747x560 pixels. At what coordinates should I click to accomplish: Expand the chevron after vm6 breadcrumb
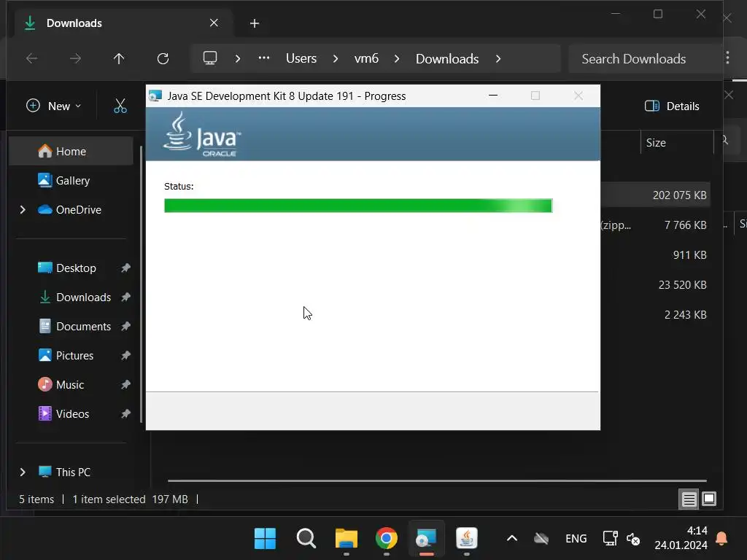[x=397, y=58]
